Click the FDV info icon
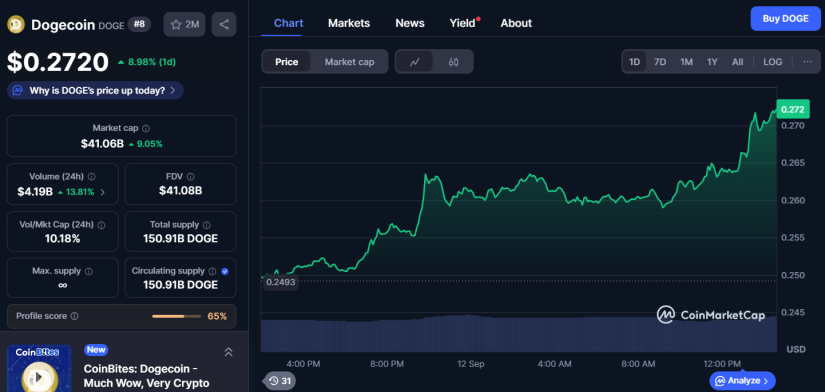 pyautogui.click(x=190, y=177)
